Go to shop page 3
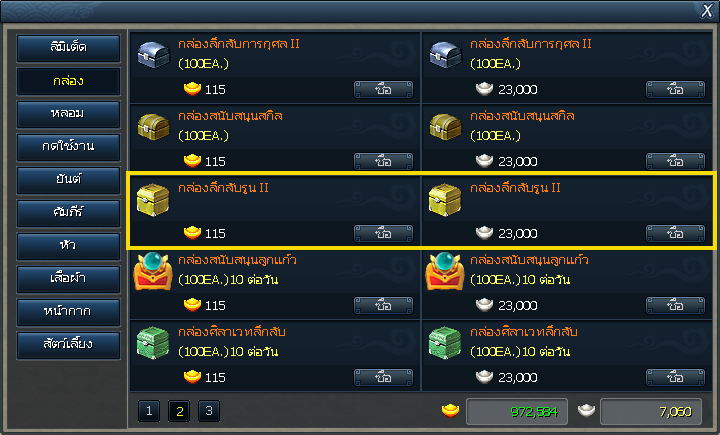This screenshot has width=720, height=435. tap(209, 411)
